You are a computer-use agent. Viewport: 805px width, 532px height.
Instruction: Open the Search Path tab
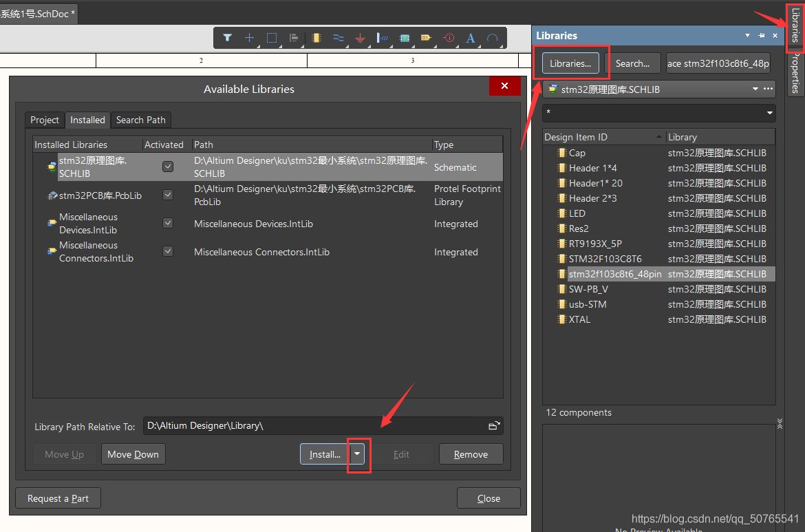(140, 120)
